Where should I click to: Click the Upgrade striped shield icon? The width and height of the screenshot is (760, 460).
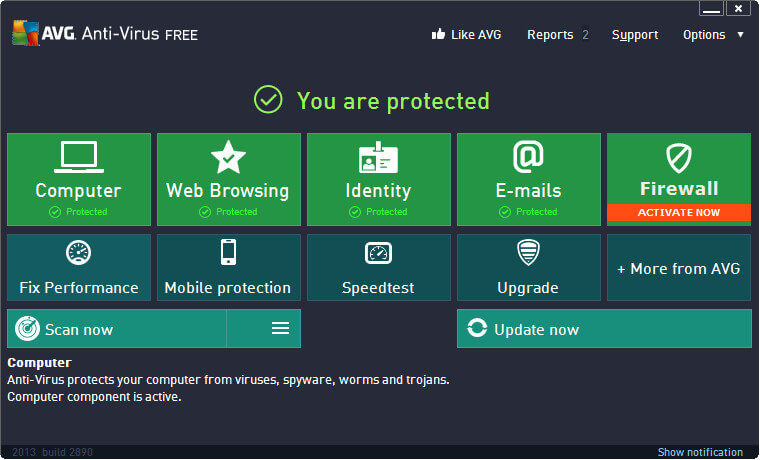point(528,253)
